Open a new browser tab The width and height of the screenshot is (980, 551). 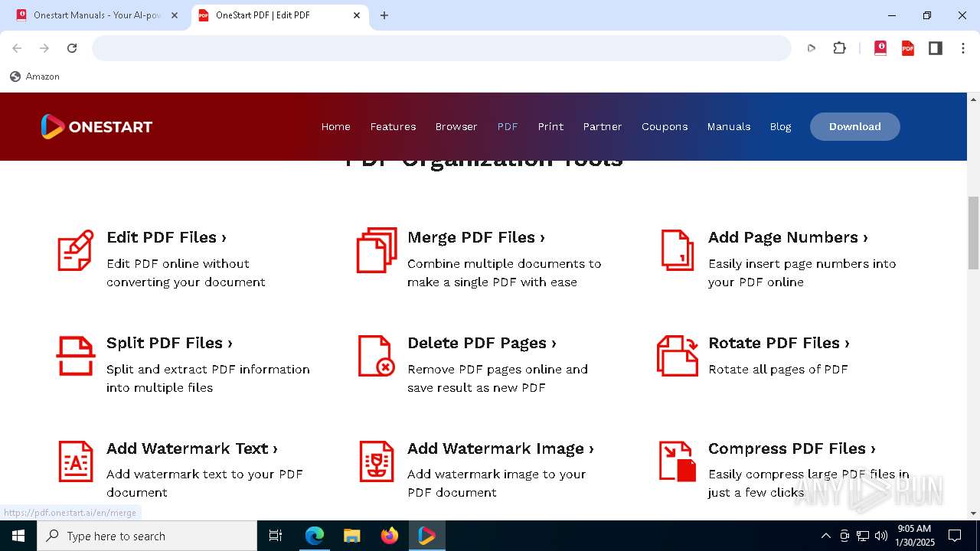pyautogui.click(x=384, y=15)
